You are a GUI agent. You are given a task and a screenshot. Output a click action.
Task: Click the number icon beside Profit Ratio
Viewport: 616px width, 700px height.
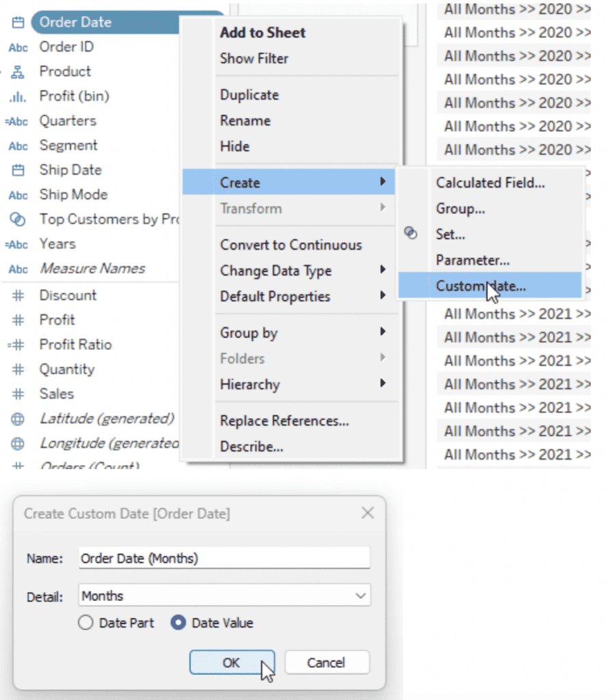point(16,345)
